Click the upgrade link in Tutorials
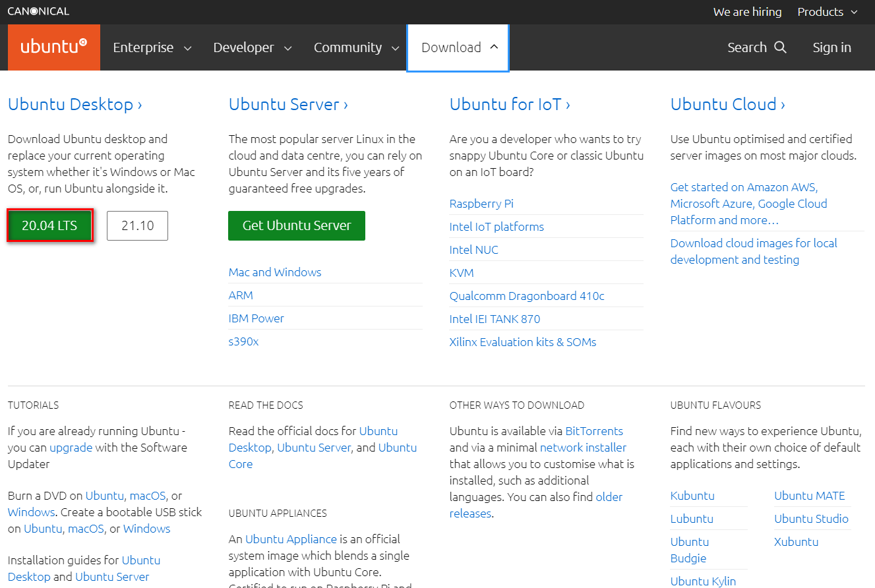The width and height of the screenshot is (875, 588). pyautogui.click(x=70, y=447)
